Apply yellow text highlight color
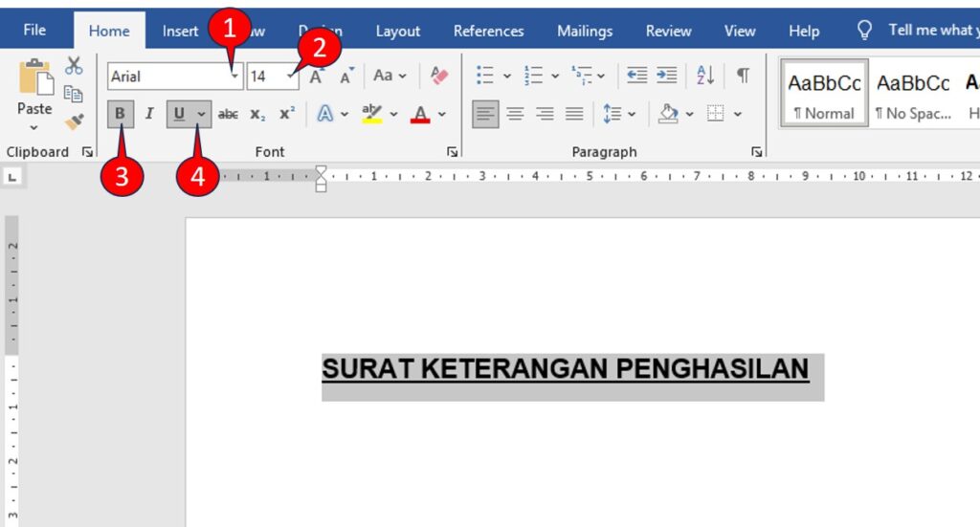The width and height of the screenshot is (980, 527). (372, 114)
